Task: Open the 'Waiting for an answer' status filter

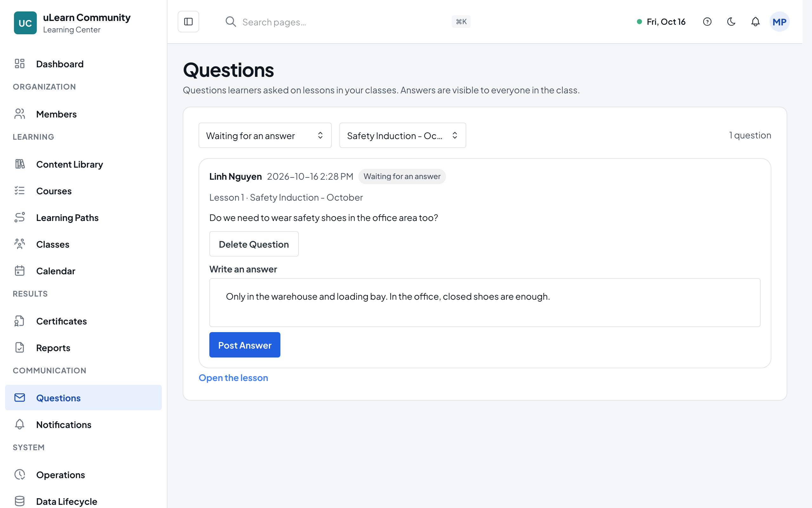Action: 265,135
